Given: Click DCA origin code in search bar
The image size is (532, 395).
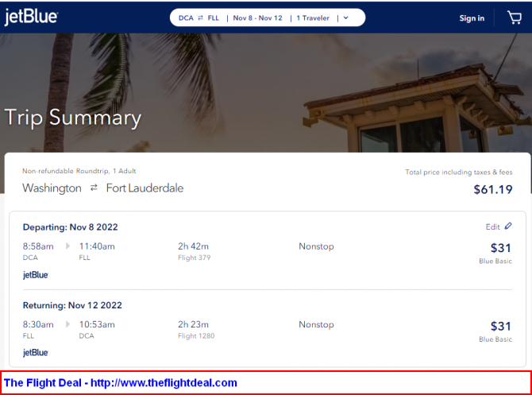Looking at the screenshot, I should pyautogui.click(x=186, y=18).
